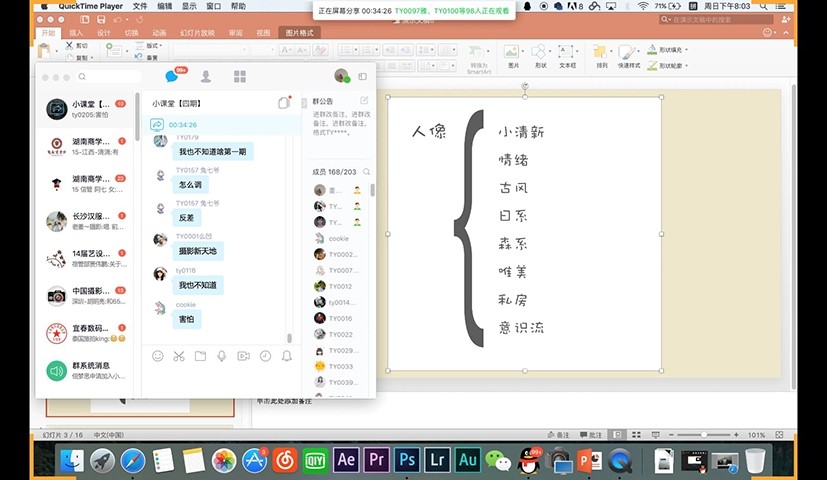Expand the 形状填充 shape fill dropdown arrow
Image resolution: width=827 pixels, height=480 pixels.
(x=686, y=50)
